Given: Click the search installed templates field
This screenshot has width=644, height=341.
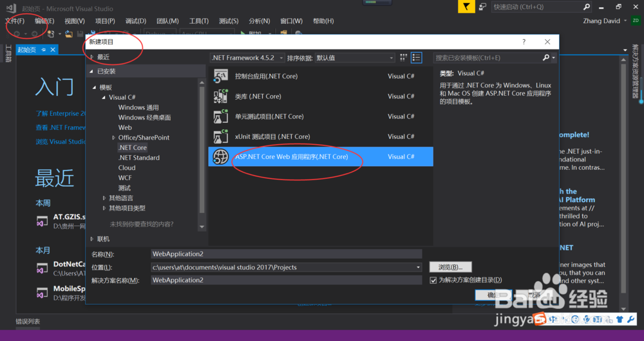Looking at the screenshot, I should pos(488,58).
